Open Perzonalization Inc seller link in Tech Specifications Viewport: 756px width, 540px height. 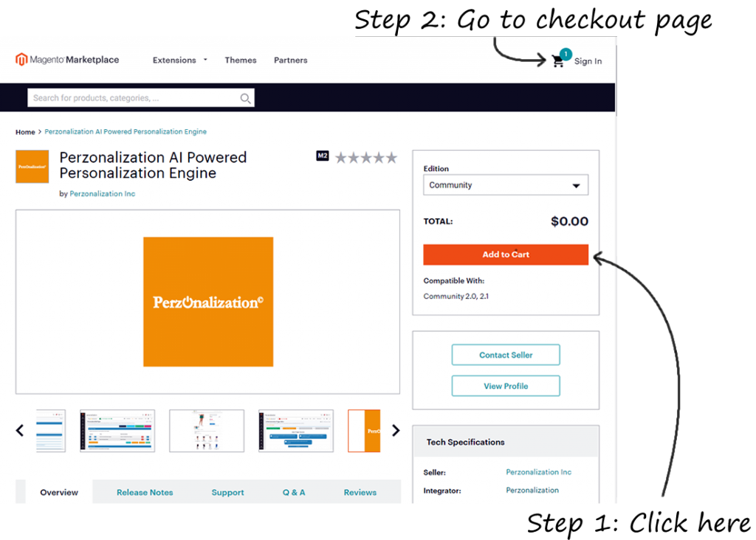tap(538, 472)
